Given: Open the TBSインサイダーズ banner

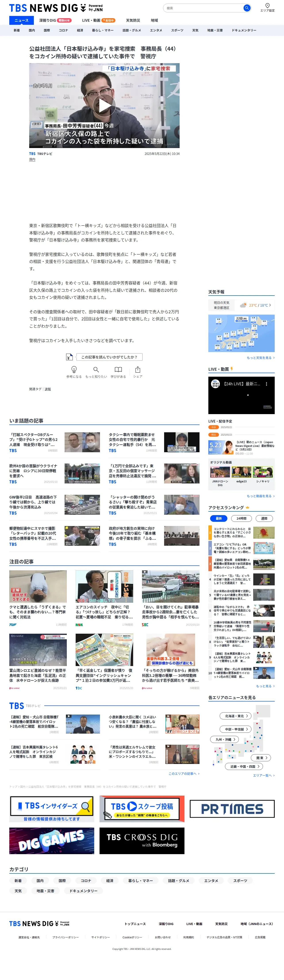Looking at the screenshot, I should click(x=52, y=809).
